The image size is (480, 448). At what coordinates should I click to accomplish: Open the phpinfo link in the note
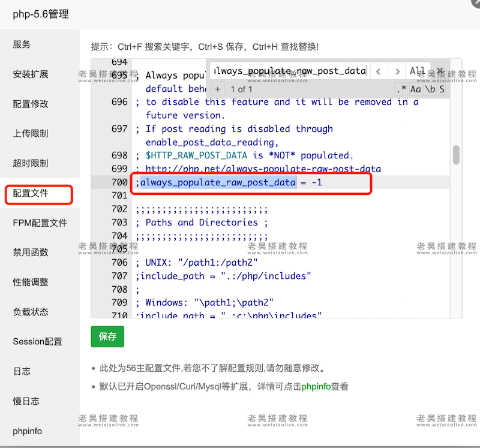[x=316, y=387]
